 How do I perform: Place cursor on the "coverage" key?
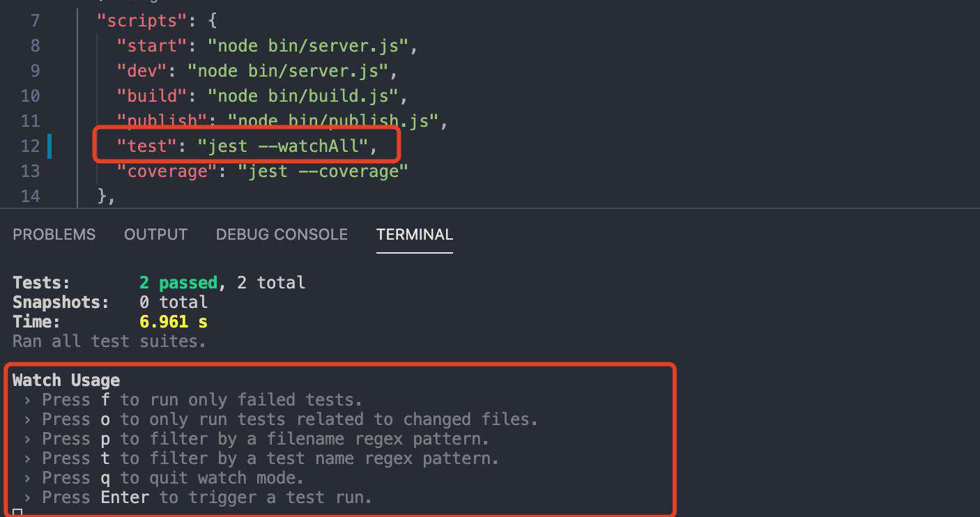pos(167,171)
